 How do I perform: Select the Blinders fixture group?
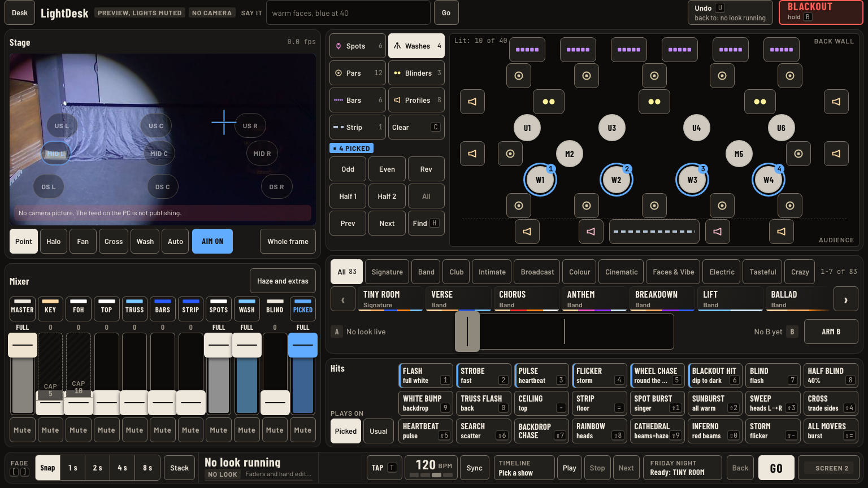pos(416,73)
